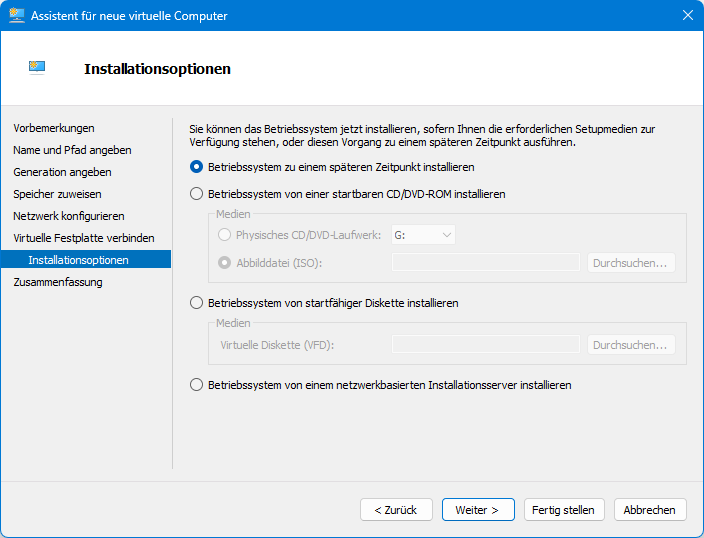
Task: Open 'Name und Pfad angeben' step
Action: (72, 150)
